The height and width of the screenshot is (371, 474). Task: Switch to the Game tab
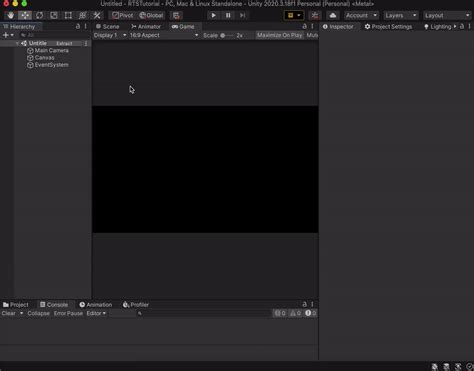[x=183, y=27]
